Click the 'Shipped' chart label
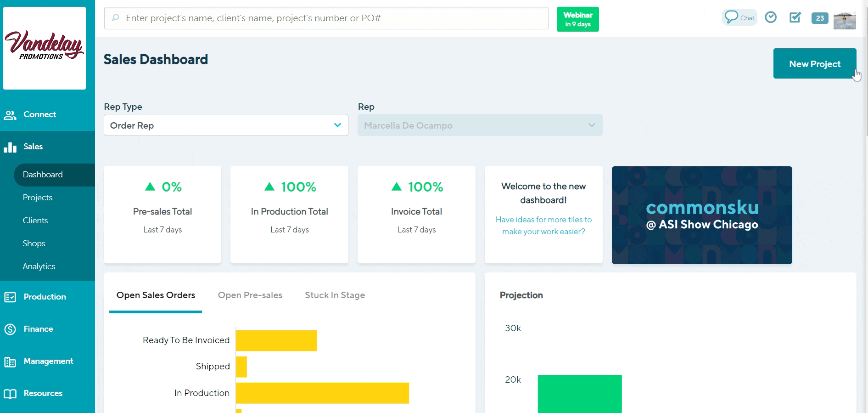This screenshot has height=413, width=868. click(x=213, y=367)
